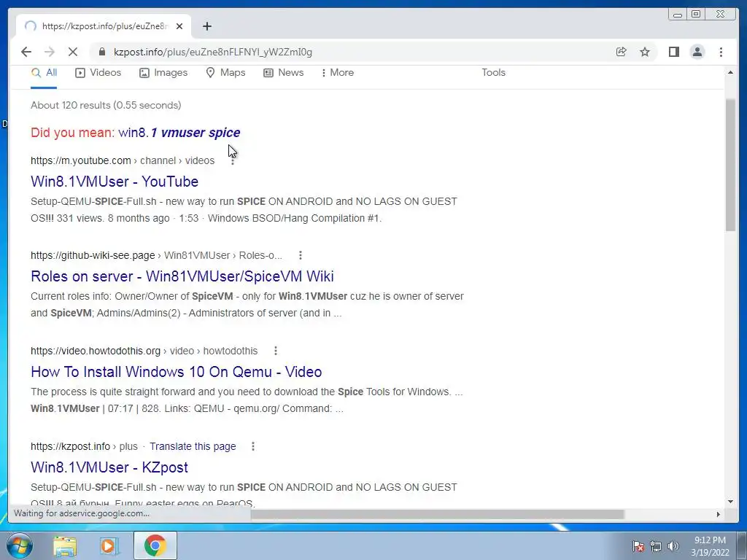
Task: Click the github-wiki-see.page breadcrumb URL
Action: pos(156,256)
